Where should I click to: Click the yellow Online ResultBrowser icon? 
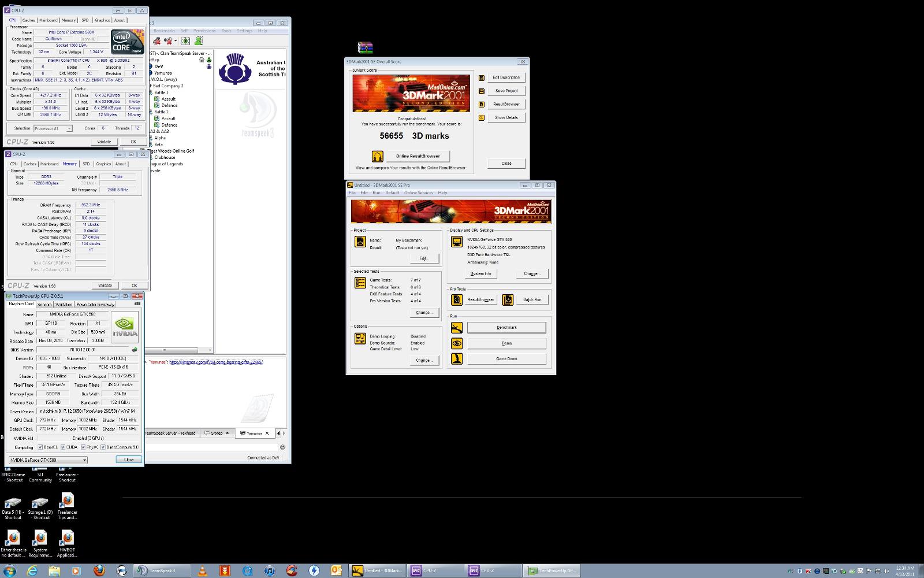click(378, 156)
